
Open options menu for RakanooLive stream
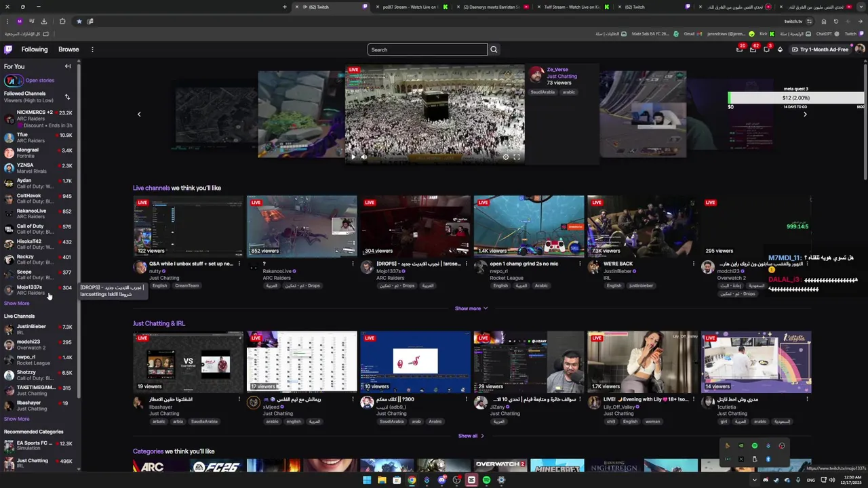(x=353, y=264)
